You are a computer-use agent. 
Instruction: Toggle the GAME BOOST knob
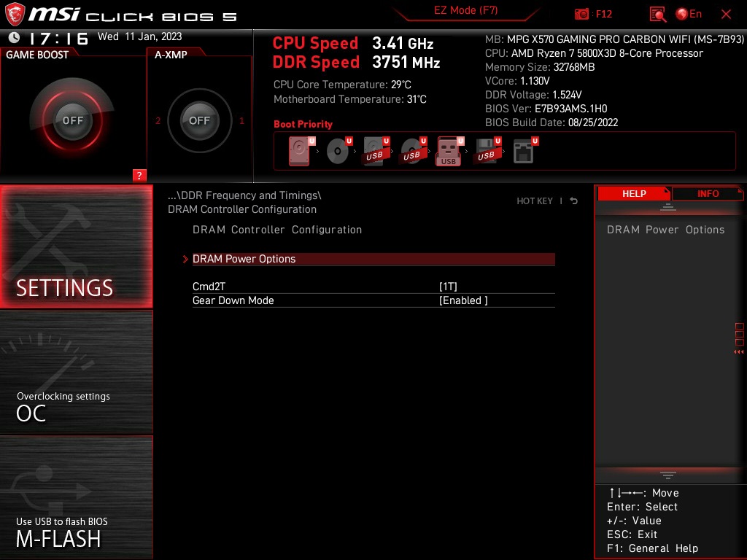tap(72, 120)
